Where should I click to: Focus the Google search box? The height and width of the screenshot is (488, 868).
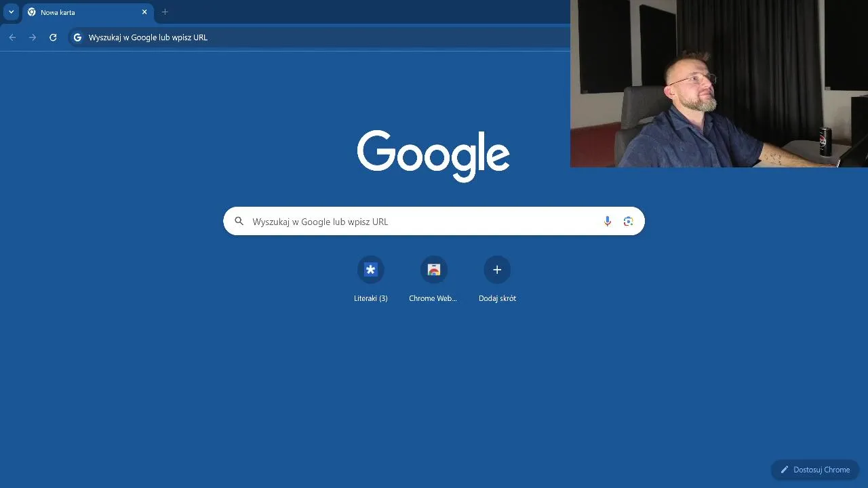point(434,221)
